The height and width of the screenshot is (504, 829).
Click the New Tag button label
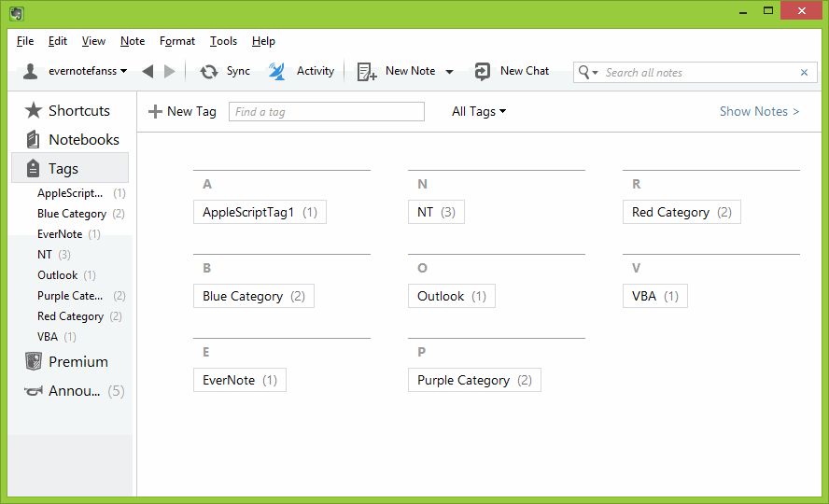click(191, 111)
